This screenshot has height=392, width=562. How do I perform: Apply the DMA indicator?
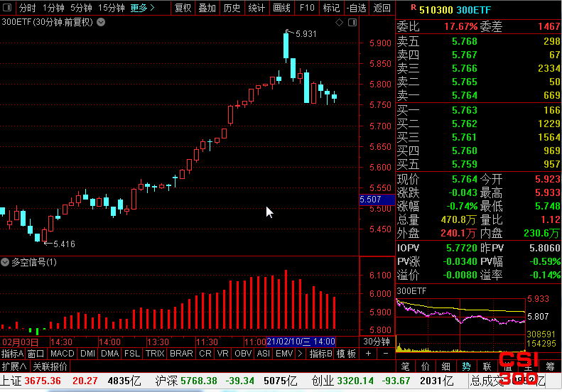point(109,354)
